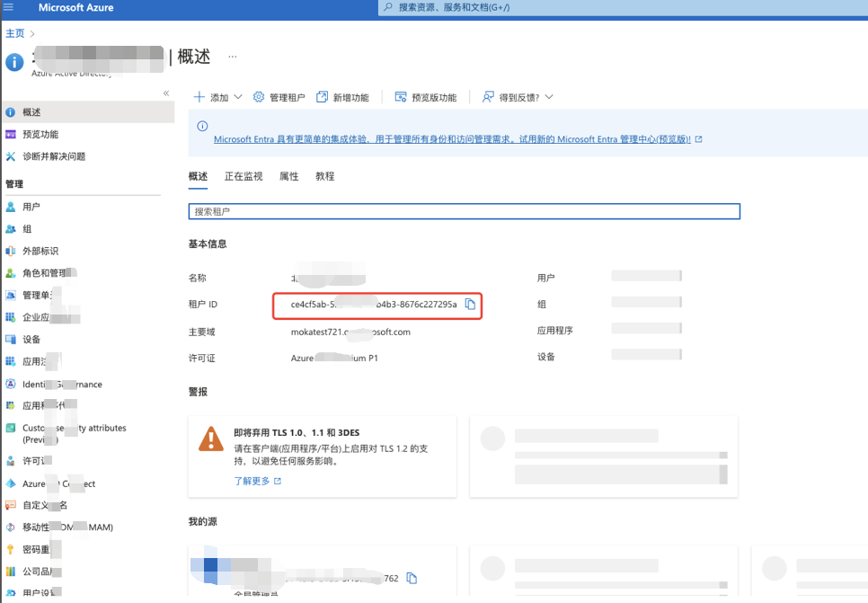This screenshot has width=868, height=603.
Task: Open the 用户 sidebar item
Action: 31,207
